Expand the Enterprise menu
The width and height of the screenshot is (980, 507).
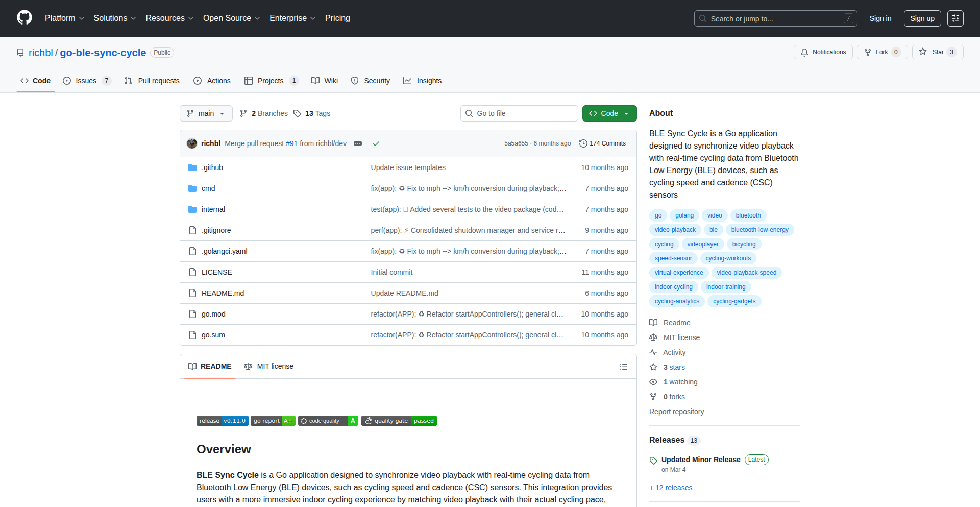click(292, 18)
